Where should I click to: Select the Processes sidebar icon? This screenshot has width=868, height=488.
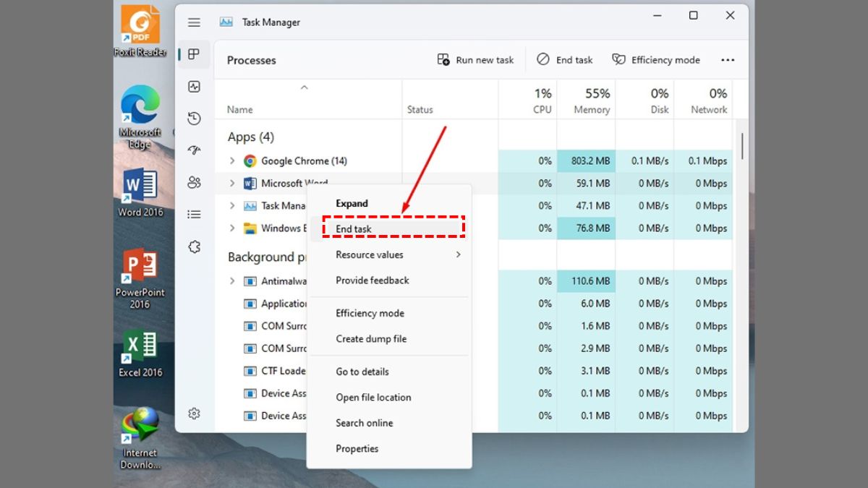(x=194, y=54)
